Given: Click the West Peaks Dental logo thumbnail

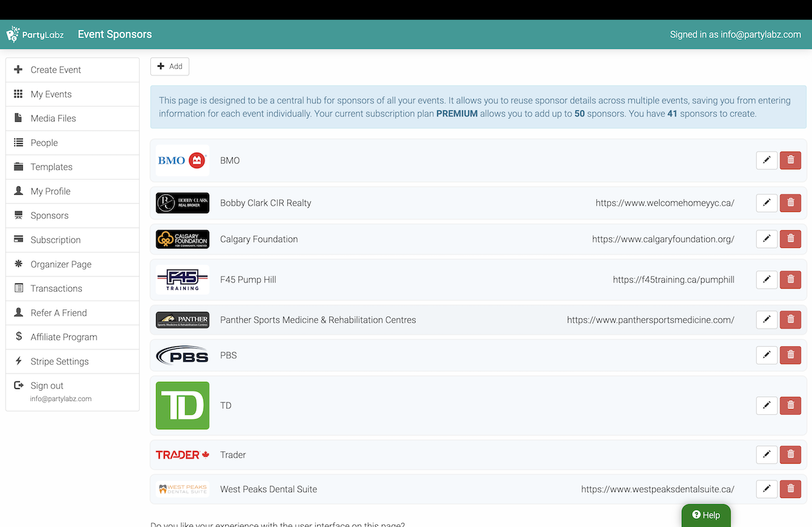Looking at the screenshot, I should [183, 489].
